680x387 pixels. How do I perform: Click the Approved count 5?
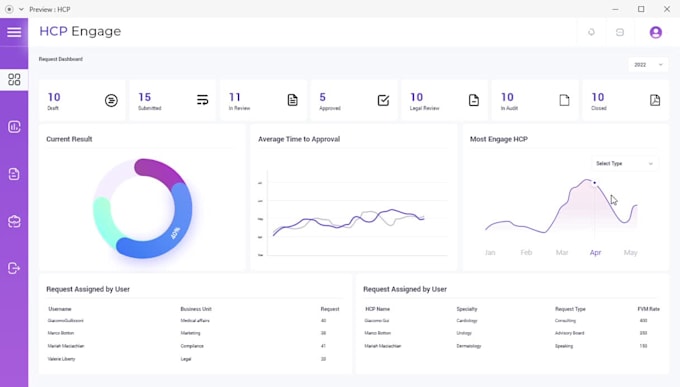(323, 97)
